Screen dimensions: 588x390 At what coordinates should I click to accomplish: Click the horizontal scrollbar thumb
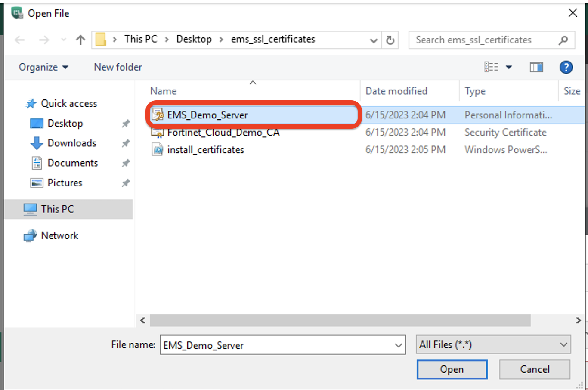pos(340,320)
